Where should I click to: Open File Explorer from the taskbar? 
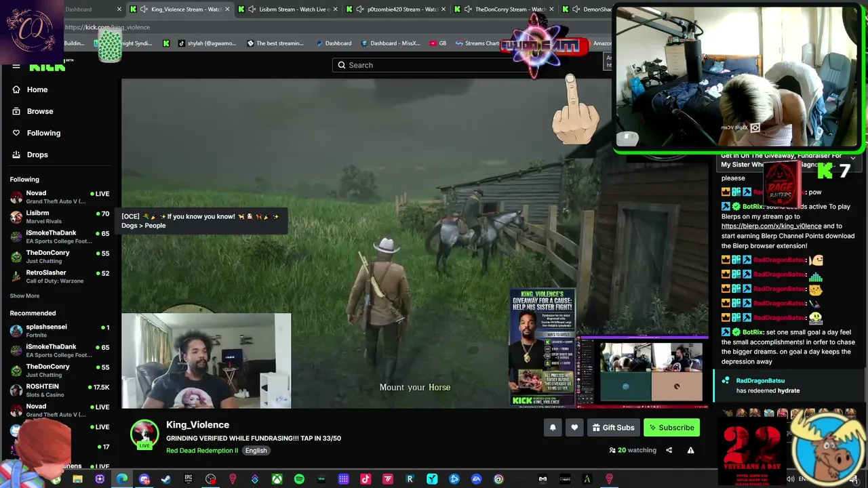click(x=77, y=479)
